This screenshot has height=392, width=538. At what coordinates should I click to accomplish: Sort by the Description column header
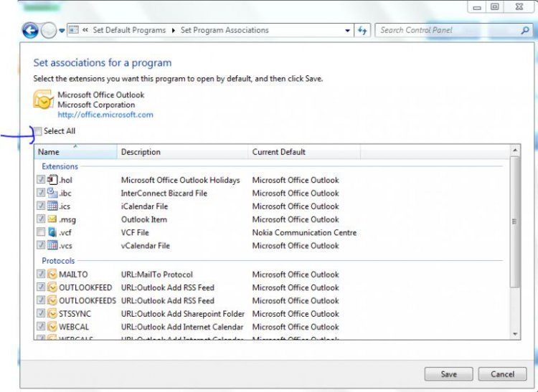pos(182,152)
